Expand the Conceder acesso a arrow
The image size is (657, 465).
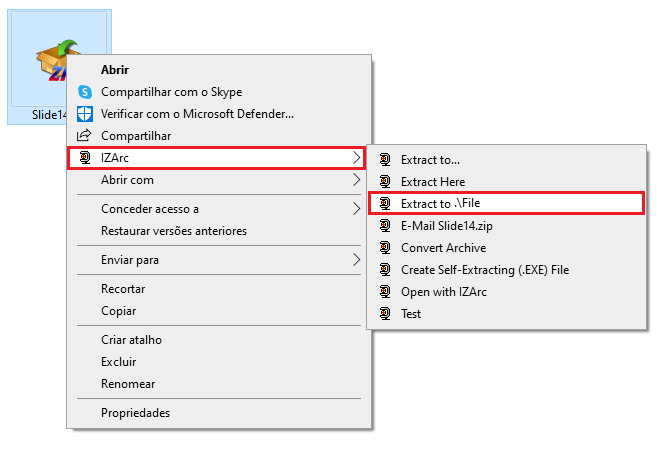click(356, 209)
